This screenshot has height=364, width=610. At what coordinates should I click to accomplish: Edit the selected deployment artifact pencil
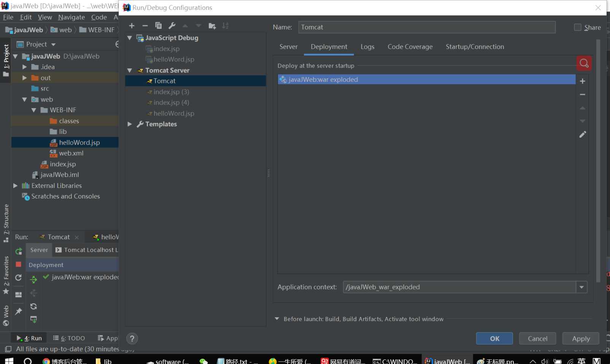[582, 134]
